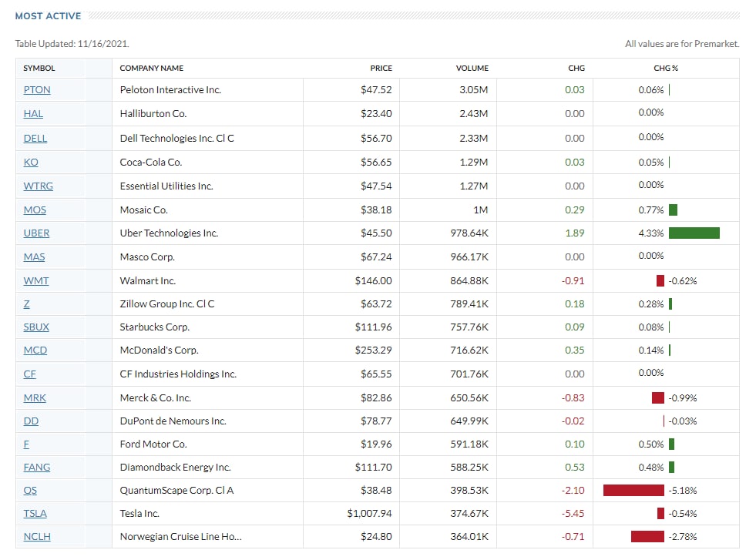Open the FANG ticker link
This screenshot has height=560, width=756.
pos(37,468)
